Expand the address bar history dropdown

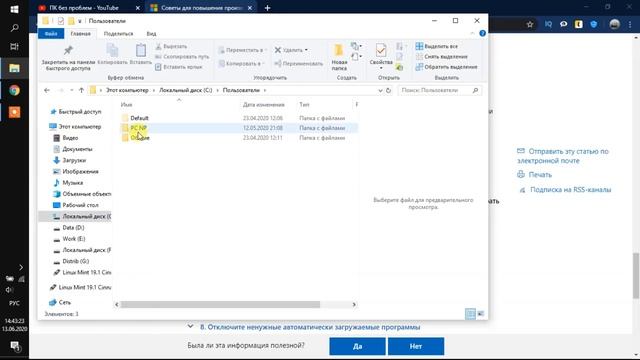(380, 90)
